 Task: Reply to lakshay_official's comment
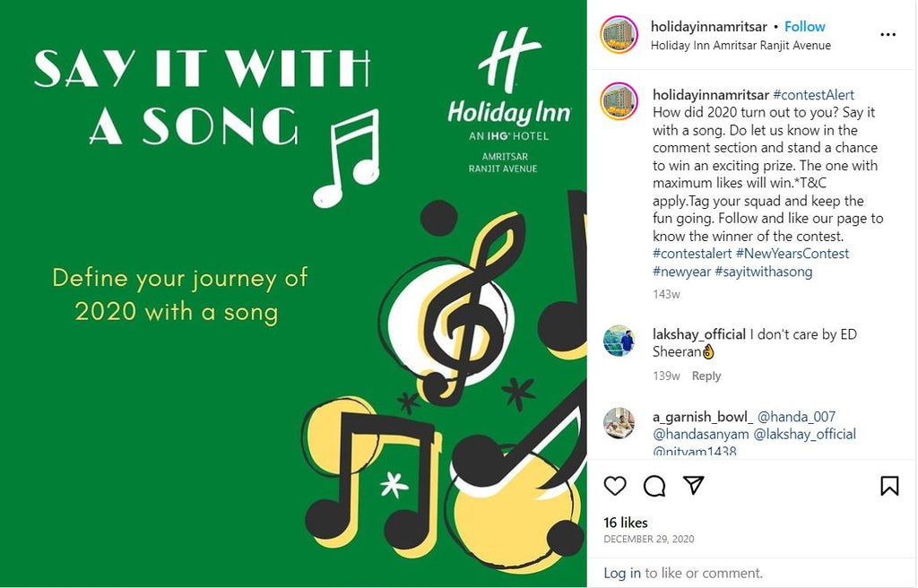tap(706, 376)
